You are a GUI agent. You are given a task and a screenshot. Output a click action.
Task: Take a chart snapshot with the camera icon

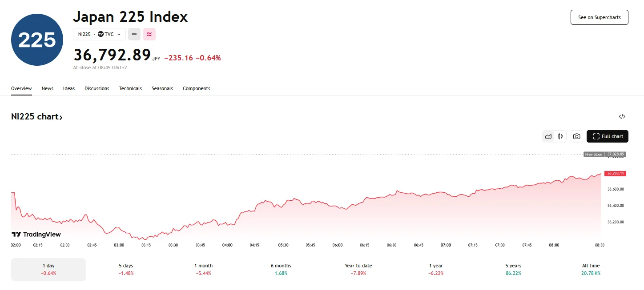point(576,136)
